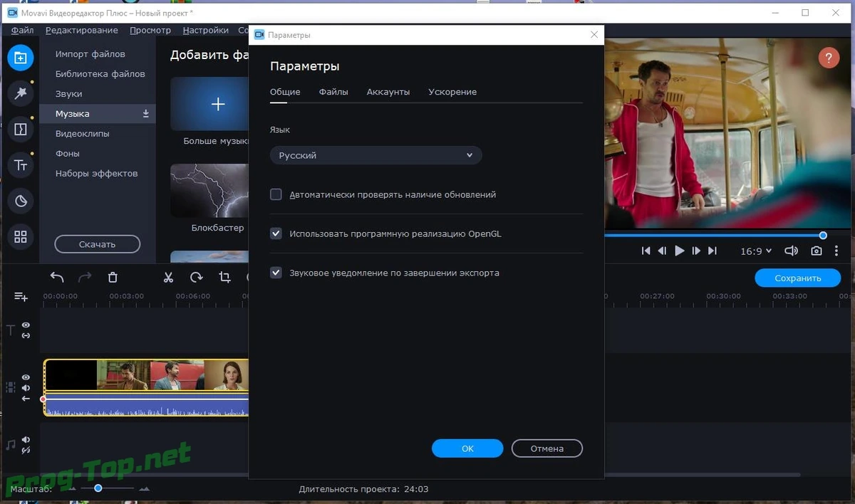Mute the video track audio
Viewport: 855px width, 504px height.
(x=26, y=388)
